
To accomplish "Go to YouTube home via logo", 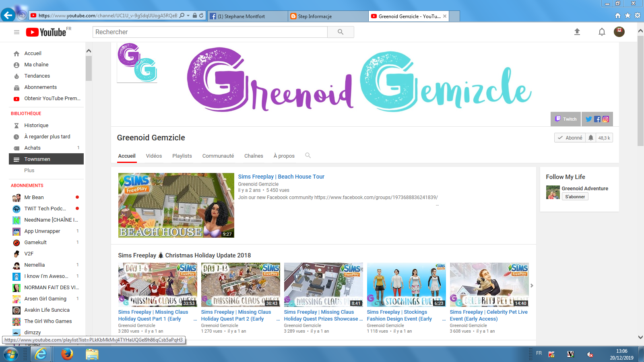I will tap(46, 32).
